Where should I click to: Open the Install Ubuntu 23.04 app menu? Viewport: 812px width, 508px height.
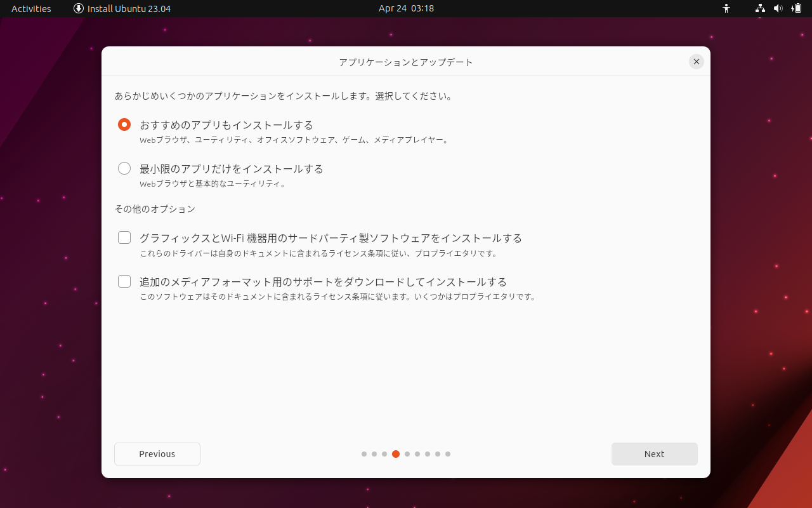coord(122,8)
